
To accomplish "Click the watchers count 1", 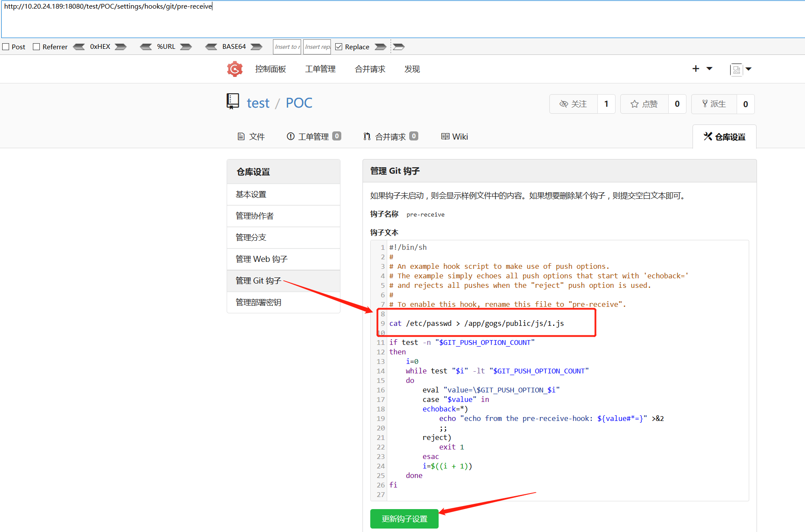I will click(606, 104).
